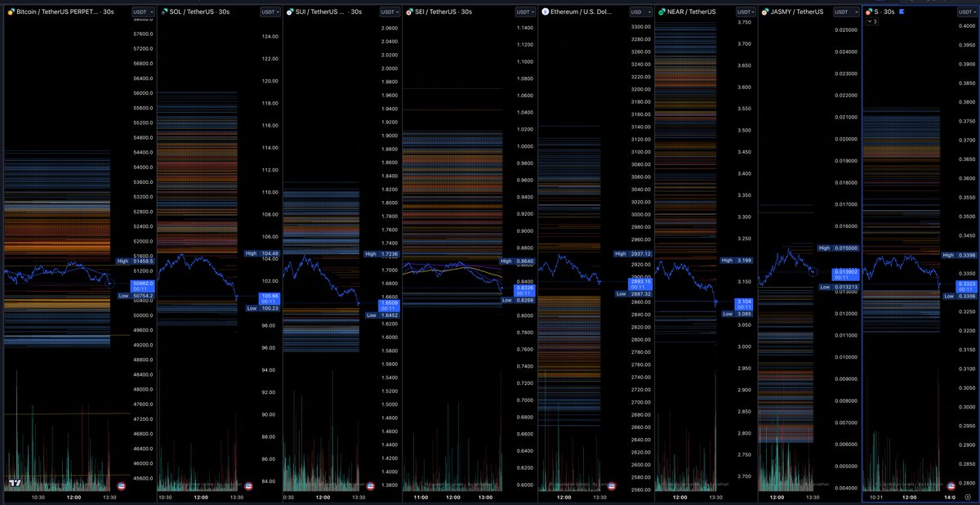Click High 1.7236 label on SUI chart
This screenshot has width=980, height=505.
pos(383,255)
